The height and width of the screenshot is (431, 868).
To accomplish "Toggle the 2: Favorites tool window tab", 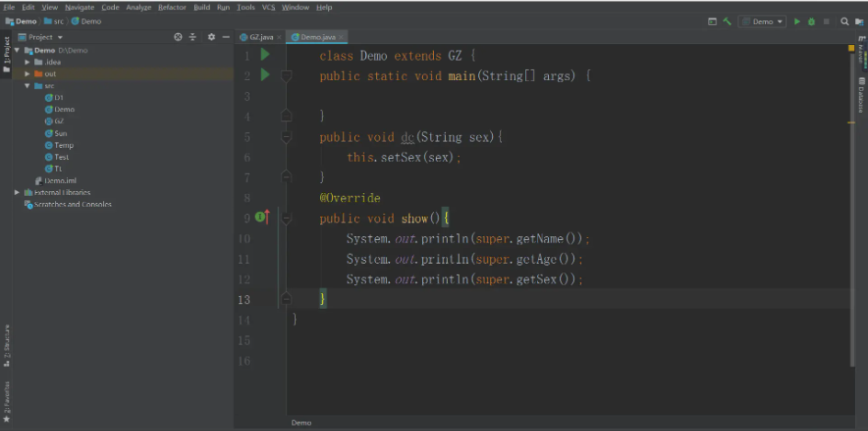I will tap(6, 402).
